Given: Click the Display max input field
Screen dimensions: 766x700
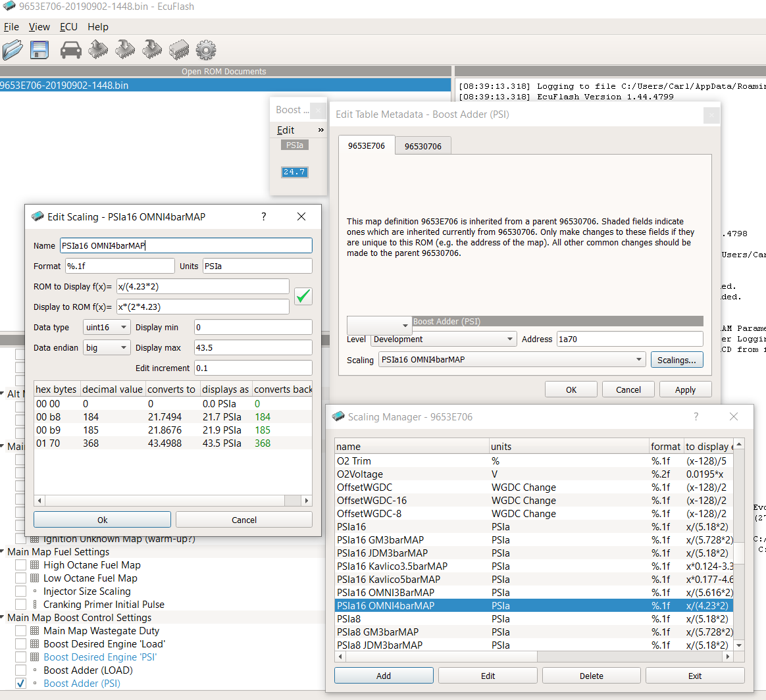Looking at the screenshot, I should 253,348.
